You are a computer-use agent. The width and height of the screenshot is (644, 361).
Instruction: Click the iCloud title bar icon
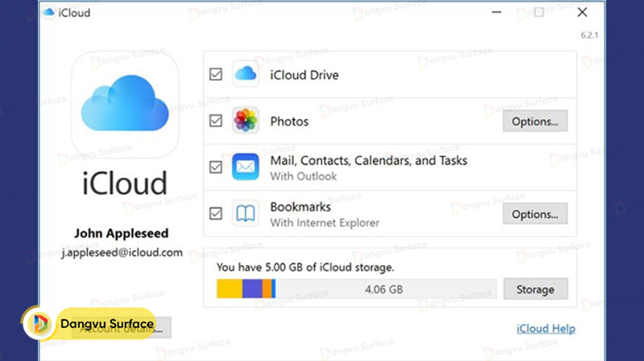tap(48, 12)
